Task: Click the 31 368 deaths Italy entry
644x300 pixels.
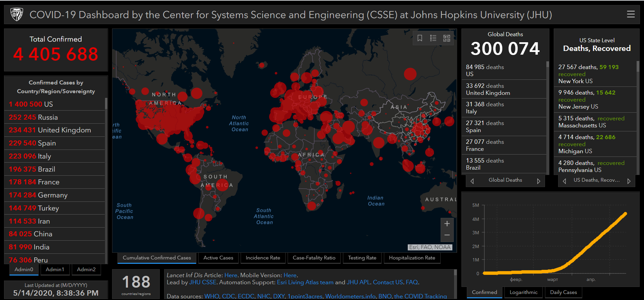Action: click(x=504, y=108)
